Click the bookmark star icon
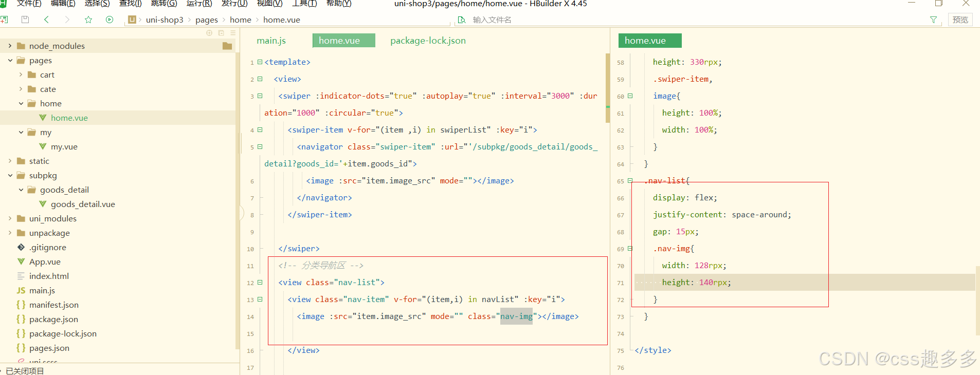The height and width of the screenshot is (375, 980). 88,20
